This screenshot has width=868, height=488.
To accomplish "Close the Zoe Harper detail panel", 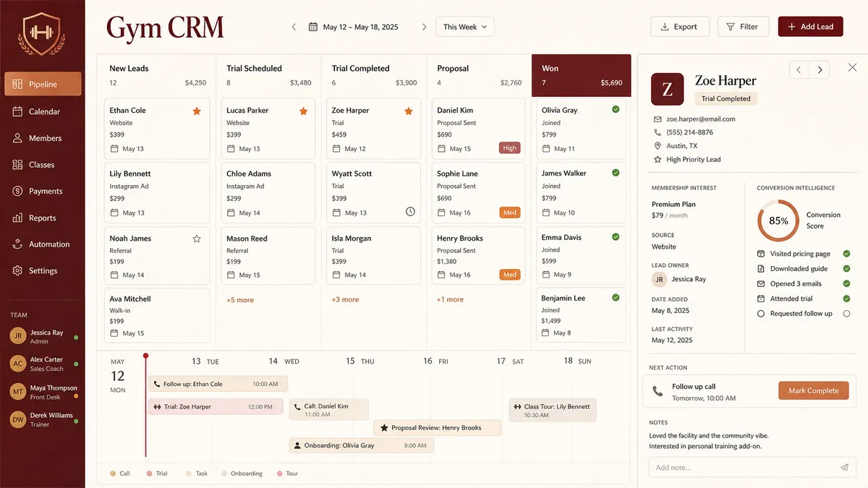I will point(852,67).
